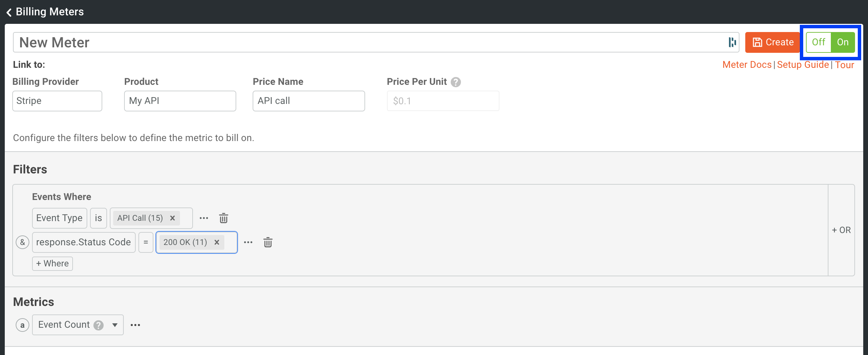Open the Setup Guide link

click(x=803, y=64)
